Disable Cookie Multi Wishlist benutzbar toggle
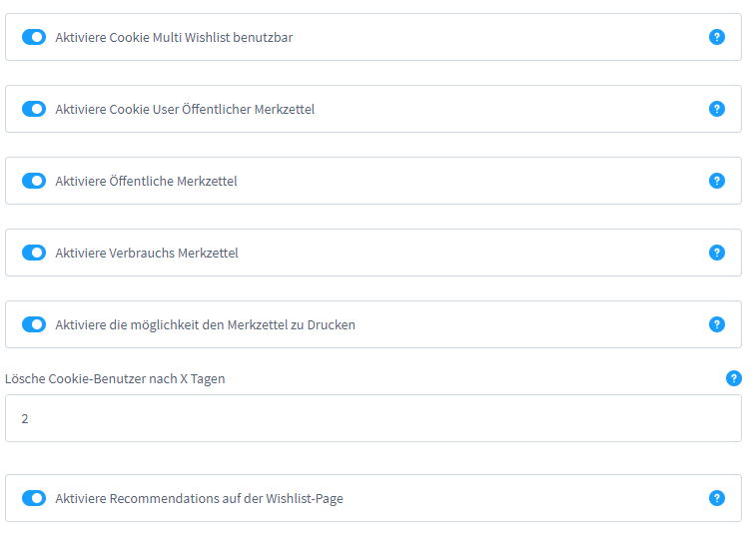Screen dimensions: 756x538 click(x=34, y=37)
